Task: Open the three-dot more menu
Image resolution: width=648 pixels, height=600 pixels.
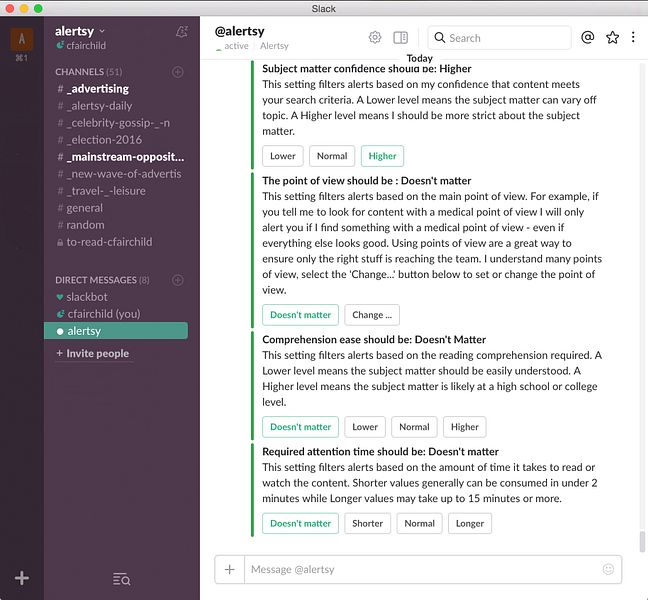Action: coord(633,37)
